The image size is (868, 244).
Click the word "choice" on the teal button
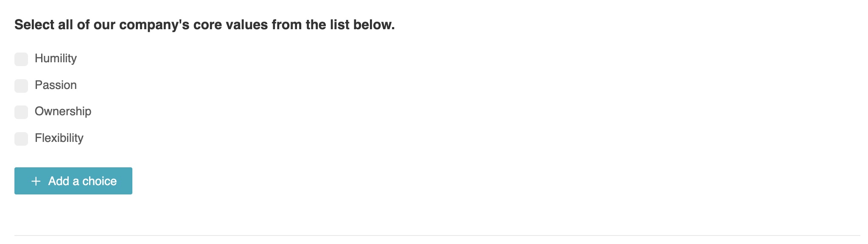pyautogui.click(x=99, y=181)
